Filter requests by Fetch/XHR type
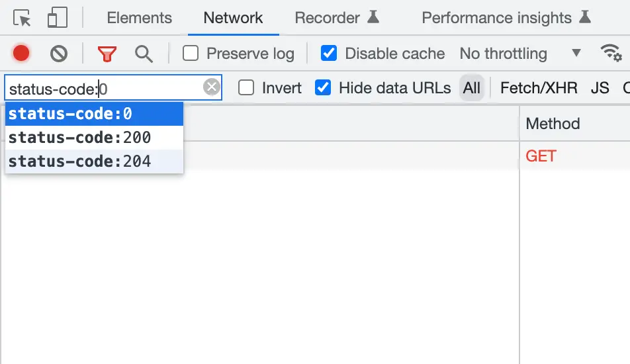The image size is (630, 364). click(539, 87)
